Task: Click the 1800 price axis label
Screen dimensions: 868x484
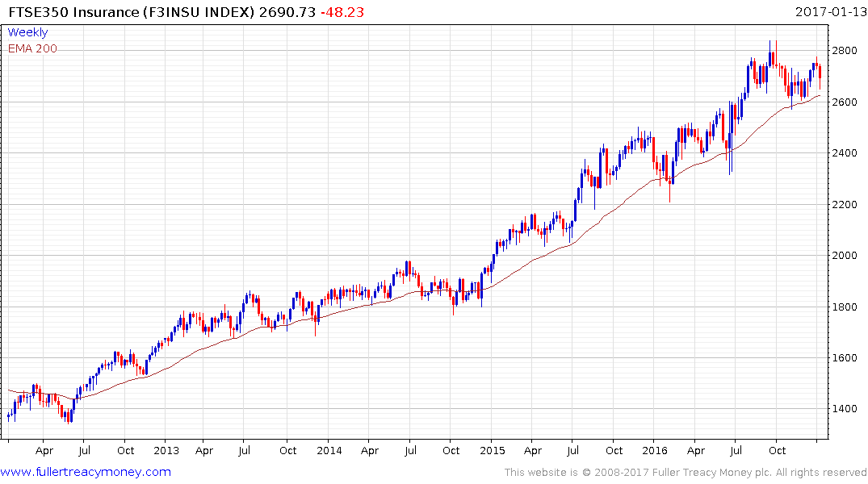Action: pyautogui.click(x=845, y=307)
